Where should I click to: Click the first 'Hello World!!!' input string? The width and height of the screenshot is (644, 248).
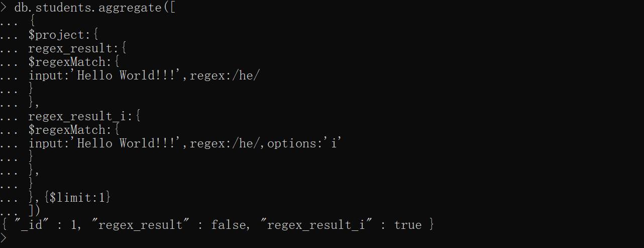point(130,75)
